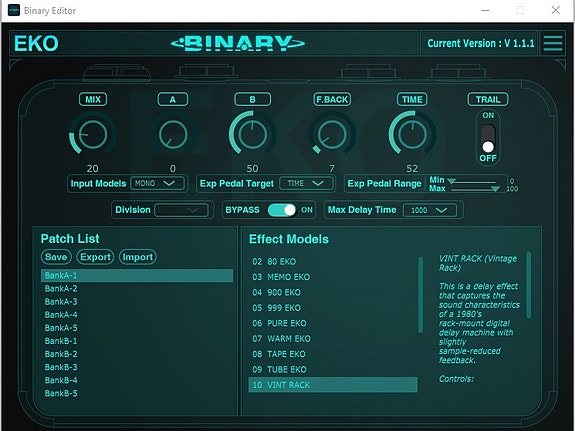Open the hamburger menu icon
575x431 pixels.
[x=553, y=43]
